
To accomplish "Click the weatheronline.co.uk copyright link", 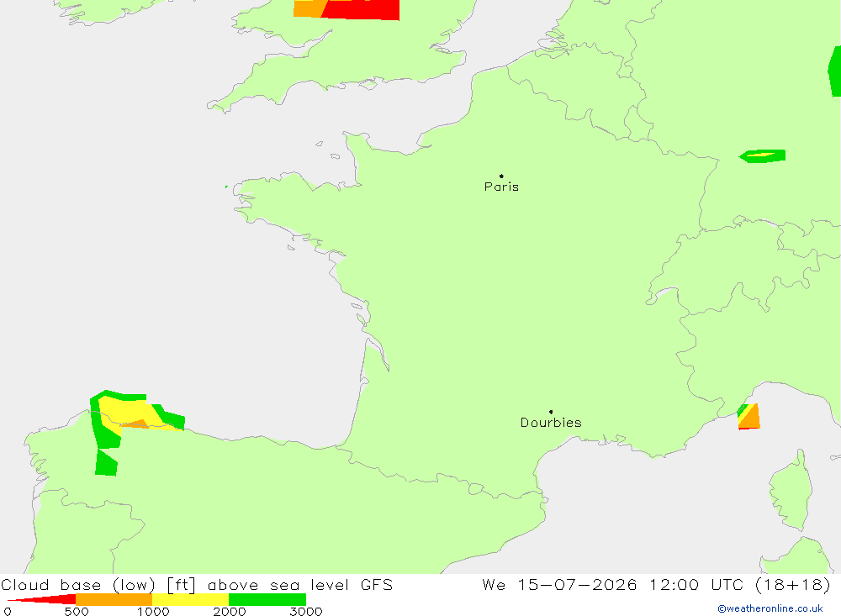I will tap(770, 608).
